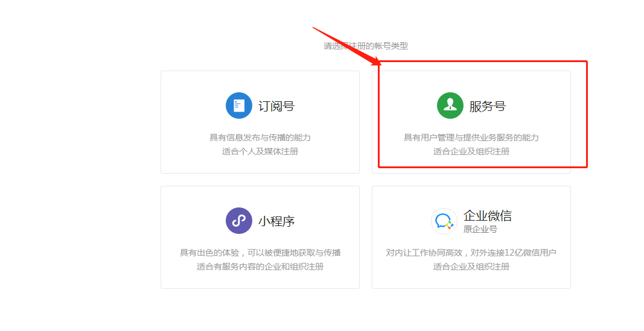Click 具有出色的体验 description under 小程序

pyautogui.click(x=260, y=253)
